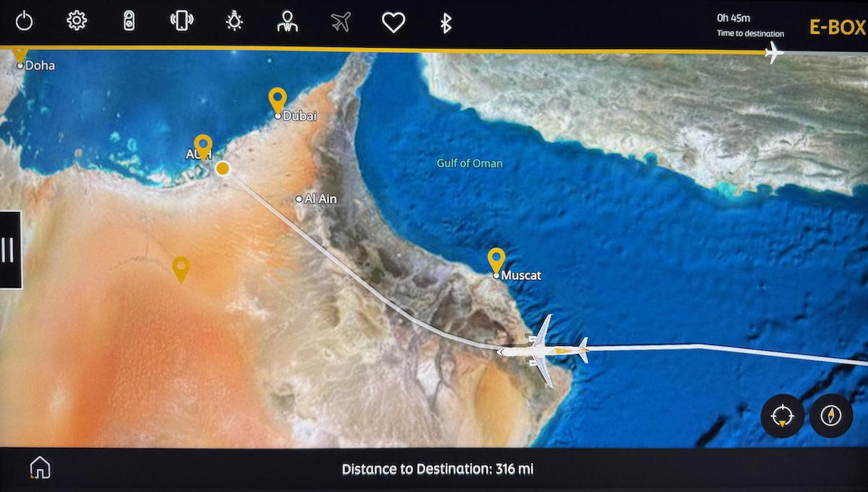
Task: Open the airplane flight map icon
Action: [x=340, y=22]
